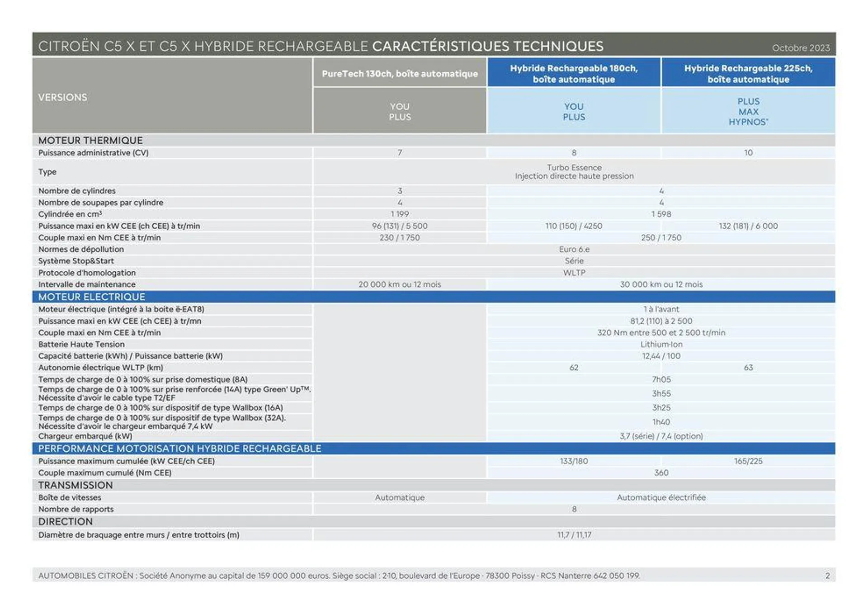Click 'Couple maximum cumulé (Nm CEE)' label

[105, 473]
